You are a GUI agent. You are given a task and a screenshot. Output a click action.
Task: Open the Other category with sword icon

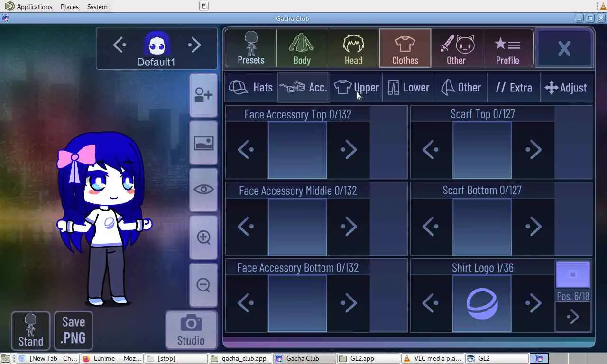click(x=456, y=48)
